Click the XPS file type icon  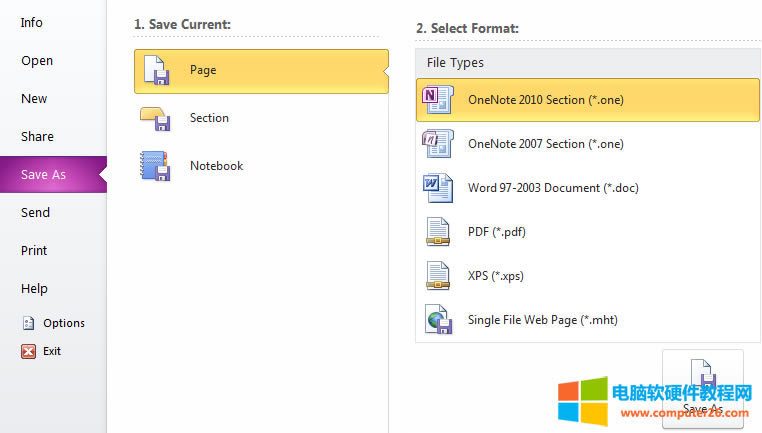click(x=438, y=276)
